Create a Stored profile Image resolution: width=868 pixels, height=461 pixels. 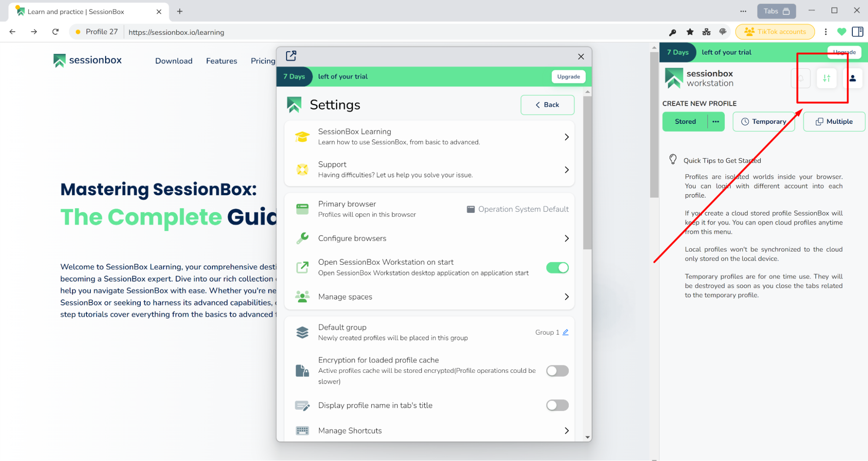(685, 122)
